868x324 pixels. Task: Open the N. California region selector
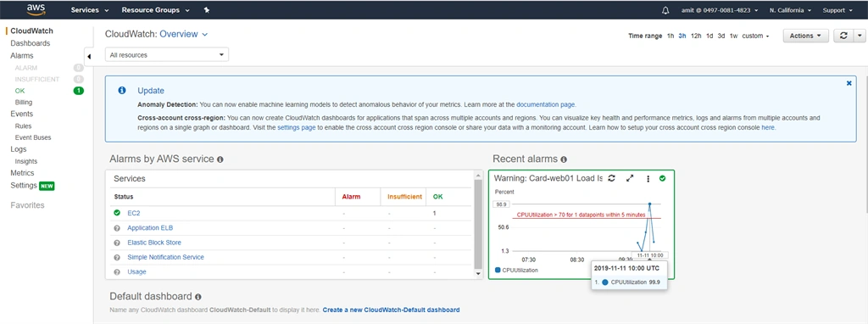tap(791, 10)
